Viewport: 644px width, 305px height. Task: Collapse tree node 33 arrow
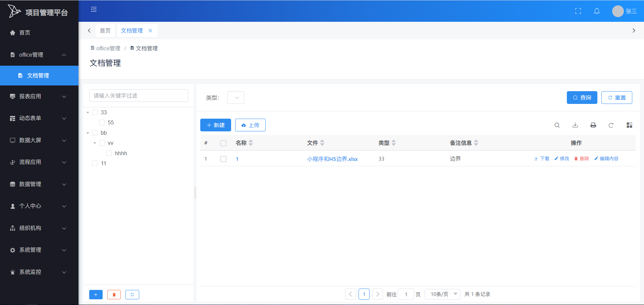(x=88, y=113)
